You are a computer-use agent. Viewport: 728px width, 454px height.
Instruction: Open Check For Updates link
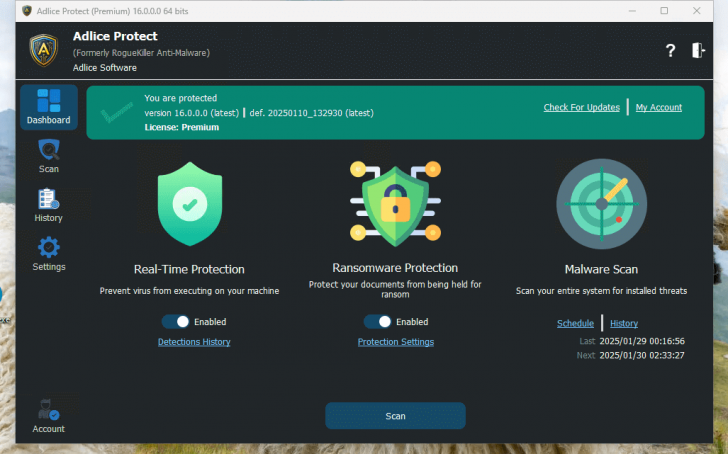(x=581, y=107)
